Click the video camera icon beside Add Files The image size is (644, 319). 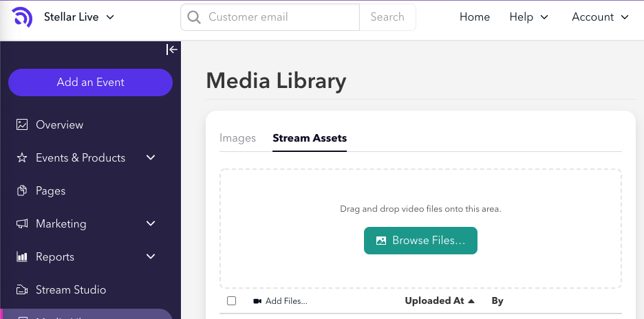[257, 301]
